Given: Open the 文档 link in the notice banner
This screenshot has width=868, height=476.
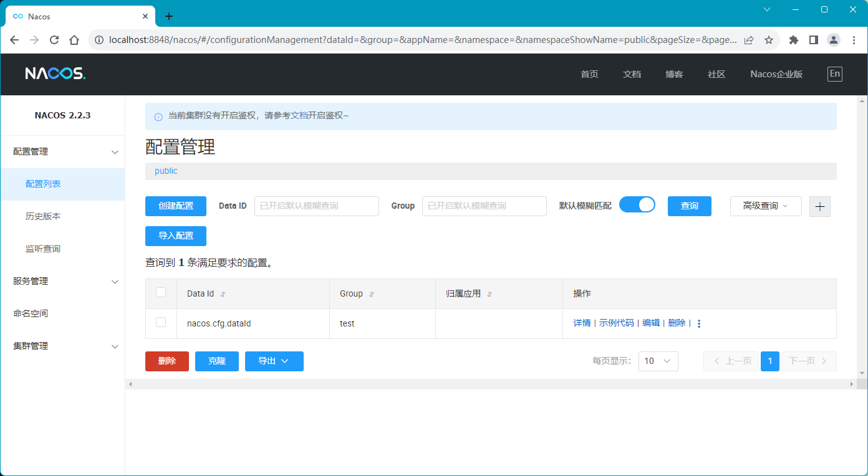Looking at the screenshot, I should 299,116.
